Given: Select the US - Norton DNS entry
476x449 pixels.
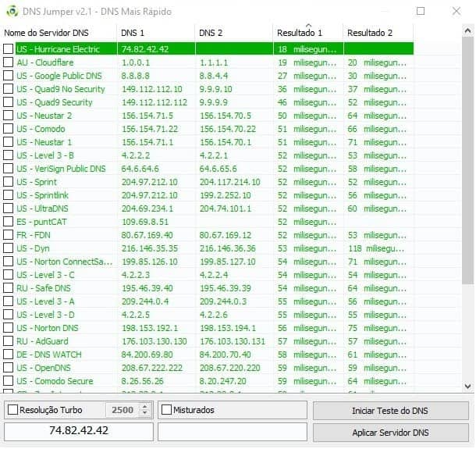Looking at the screenshot, I should point(48,328).
